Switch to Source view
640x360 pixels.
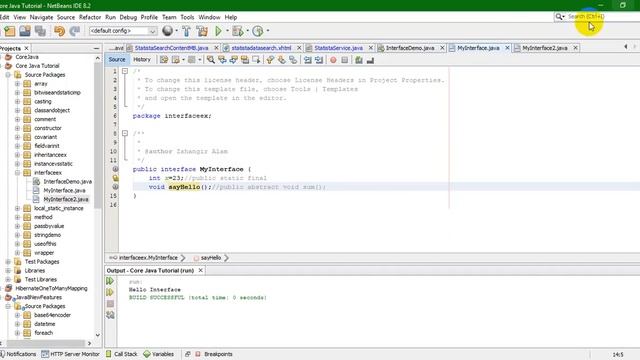point(117,60)
